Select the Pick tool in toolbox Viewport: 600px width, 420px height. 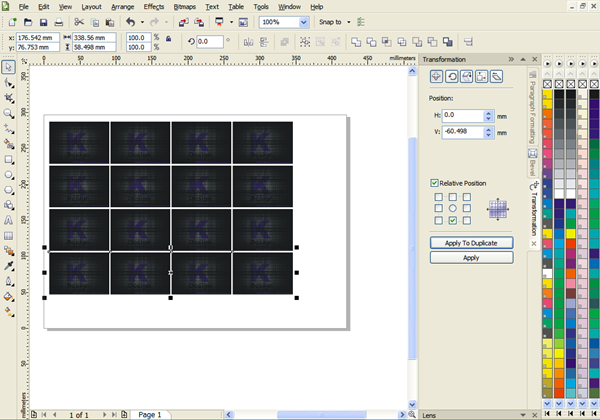click(8, 67)
